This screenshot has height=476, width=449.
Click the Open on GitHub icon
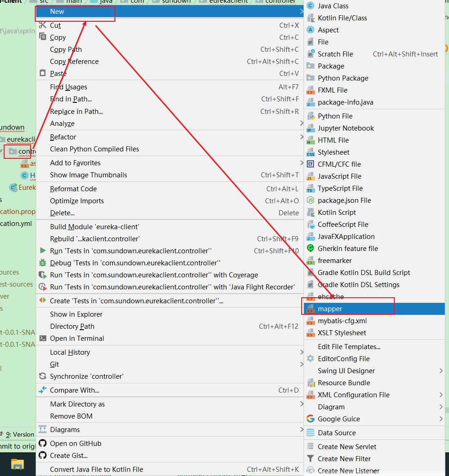tap(43, 443)
